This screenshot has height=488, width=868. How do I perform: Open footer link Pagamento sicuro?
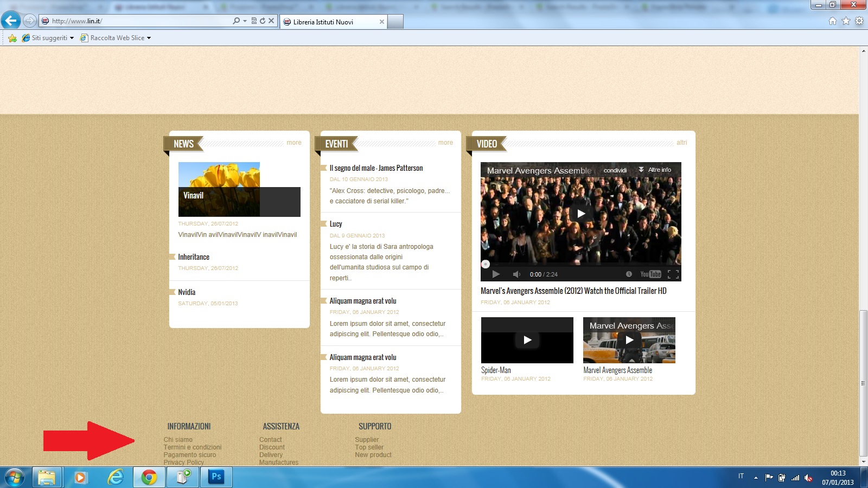[x=190, y=455]
